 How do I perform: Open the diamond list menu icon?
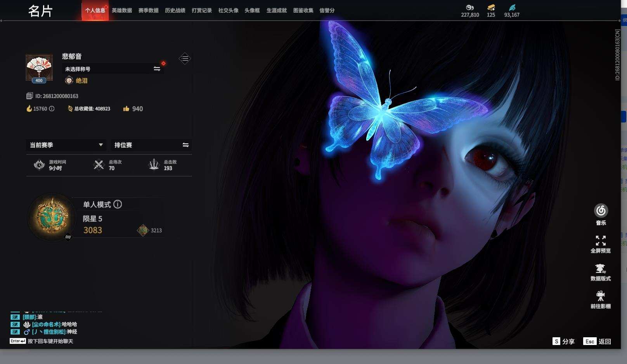click(185, 59)
